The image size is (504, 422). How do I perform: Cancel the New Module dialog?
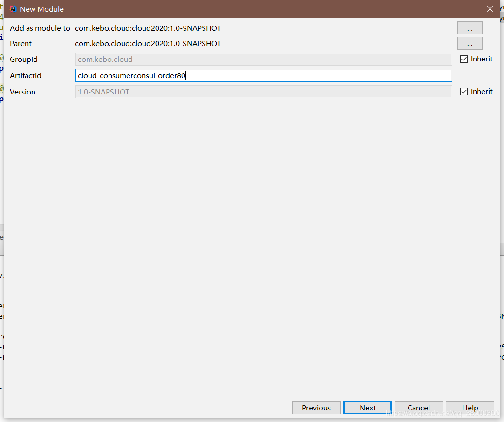click(418, 408)
